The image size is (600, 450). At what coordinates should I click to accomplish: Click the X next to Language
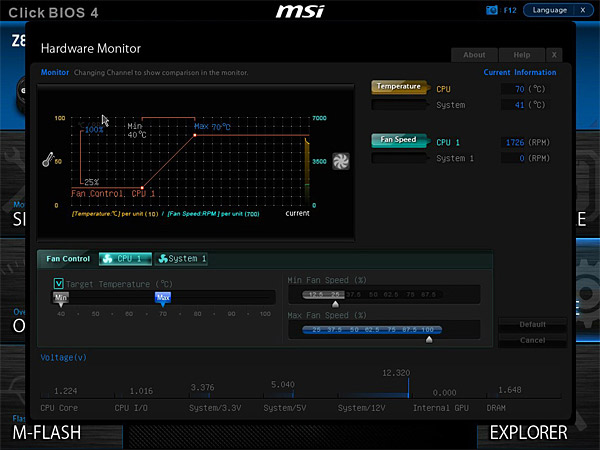pyautogui.click(x=583, y=10)
